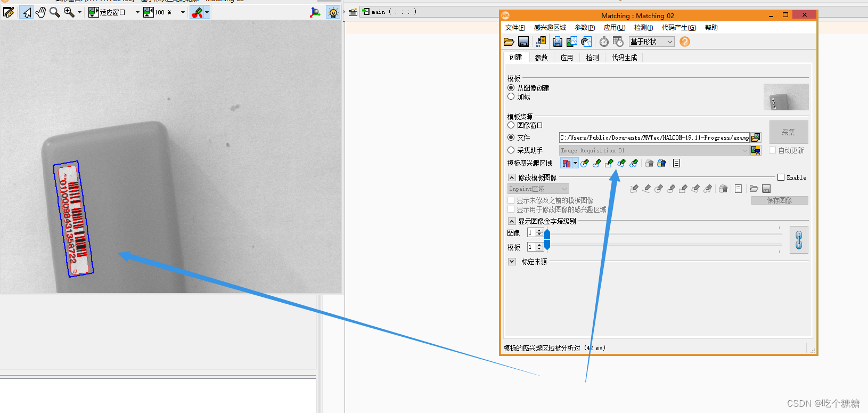The image size is (868, 413).
Task: Select the draw ellipse ROI tool
Action: click(597, 163)
